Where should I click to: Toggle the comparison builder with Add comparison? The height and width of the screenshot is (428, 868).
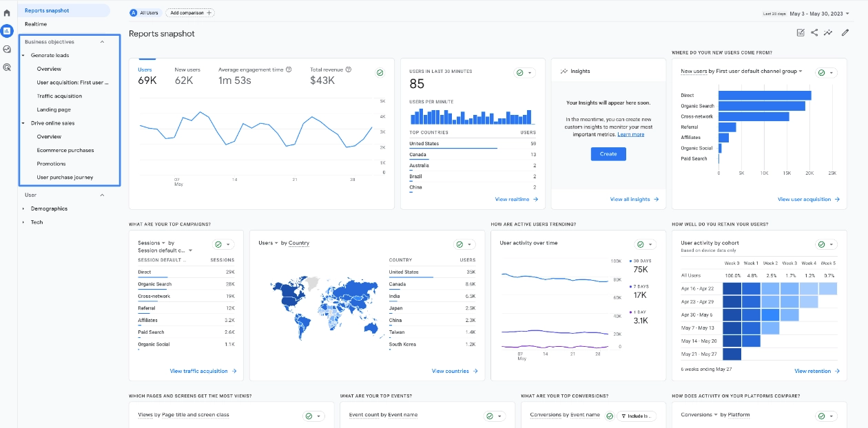(189, 12)
